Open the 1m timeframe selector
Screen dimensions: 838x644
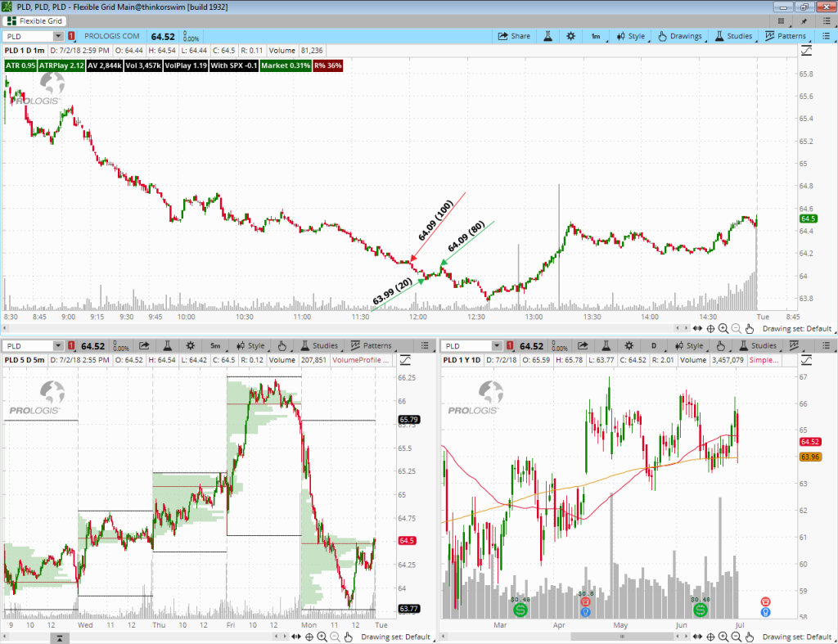595,36
